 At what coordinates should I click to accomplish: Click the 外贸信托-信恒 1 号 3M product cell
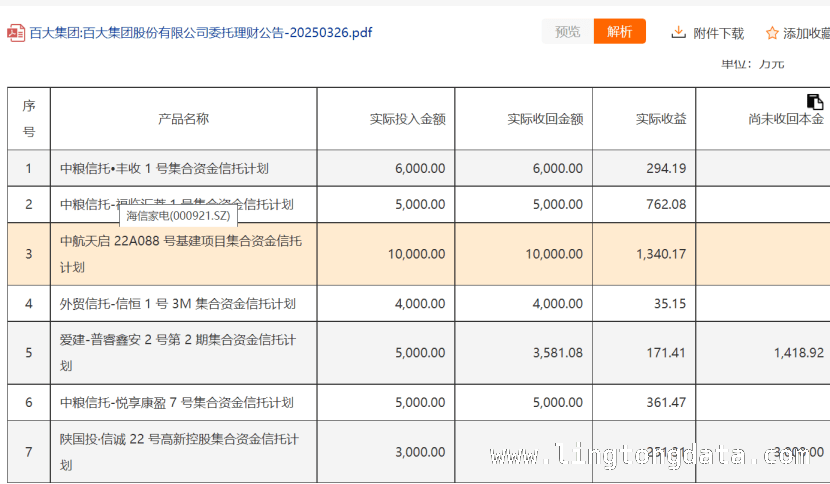[x=184, y=303]
